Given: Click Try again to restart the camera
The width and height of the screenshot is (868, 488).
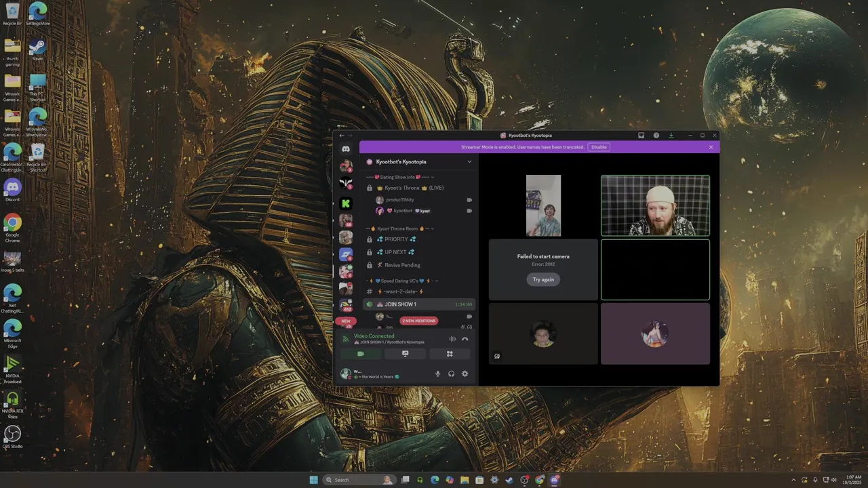Looking at the screenshot, I should 543,279.
